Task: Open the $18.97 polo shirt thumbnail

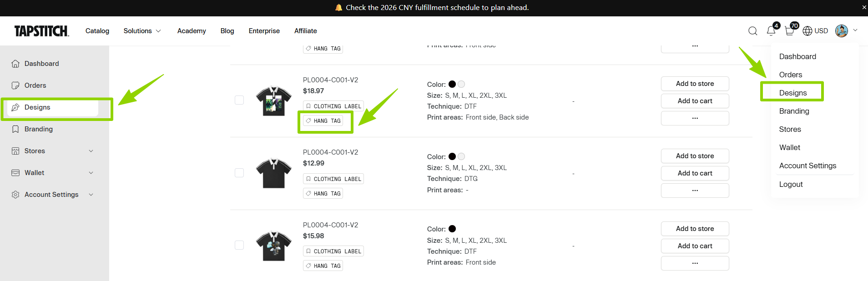Action: [273, 100]
